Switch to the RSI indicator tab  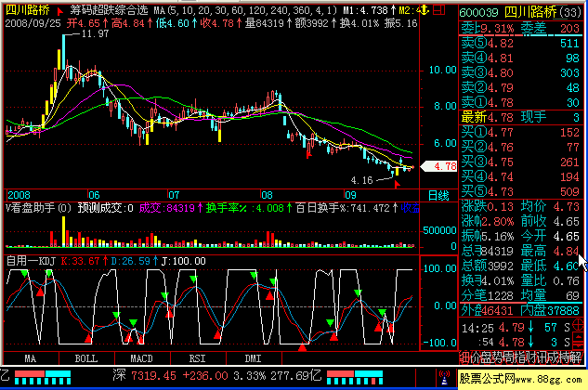point(198,358)
